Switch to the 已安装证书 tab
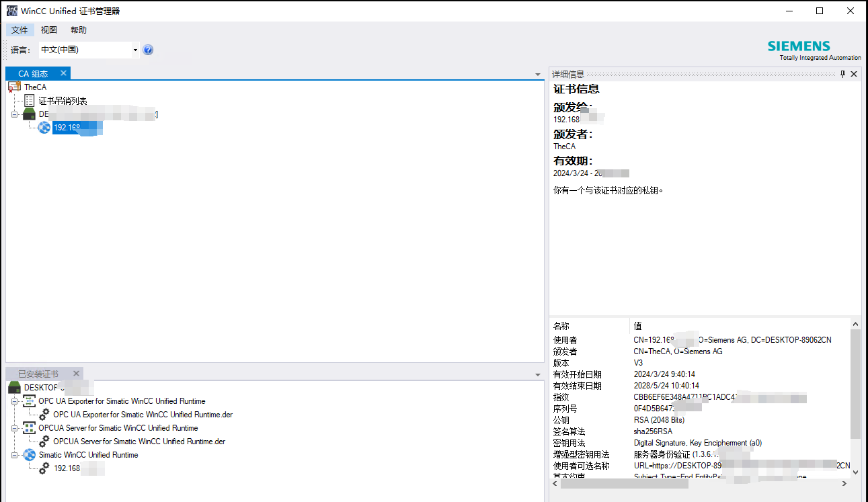Viewport: 868px width, 502px height. pos(38,374)
